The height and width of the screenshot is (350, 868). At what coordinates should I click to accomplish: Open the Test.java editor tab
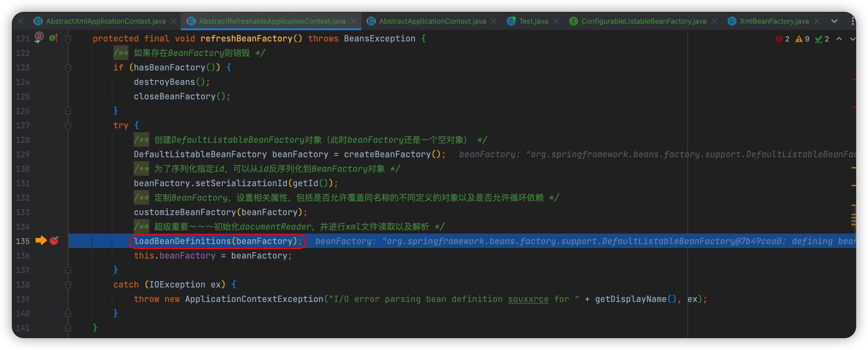tap(533, 21)
